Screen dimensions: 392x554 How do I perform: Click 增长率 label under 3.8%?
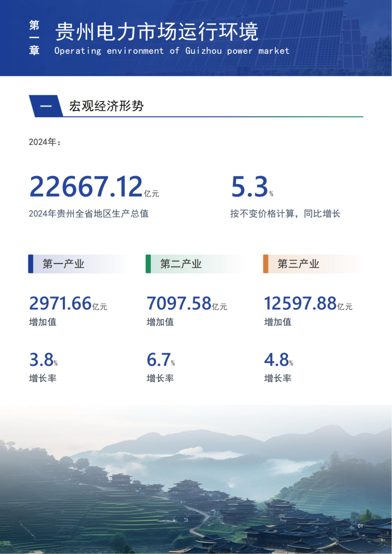[43, 378]
